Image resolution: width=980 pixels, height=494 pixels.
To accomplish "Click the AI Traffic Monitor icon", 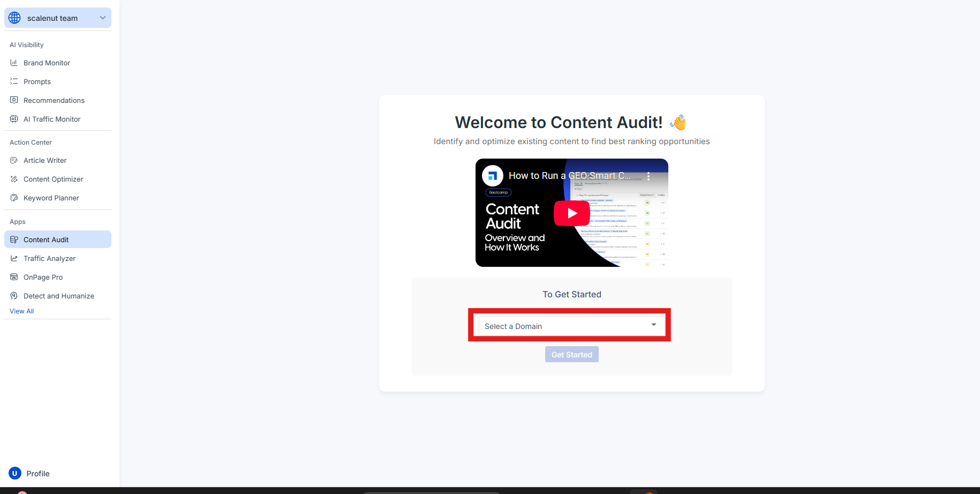I will pyautogui.click(x=14, y=119).
